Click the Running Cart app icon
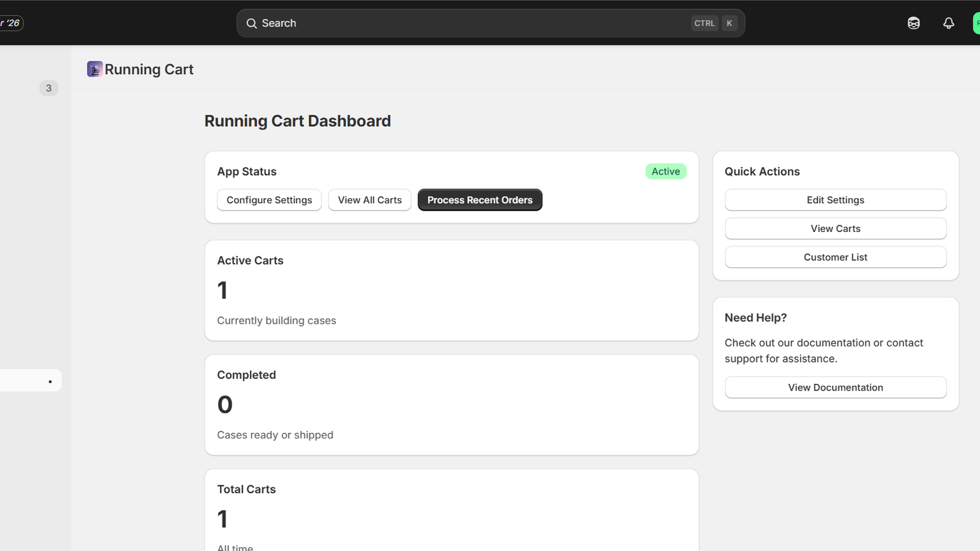 click(x=94, y=69)
